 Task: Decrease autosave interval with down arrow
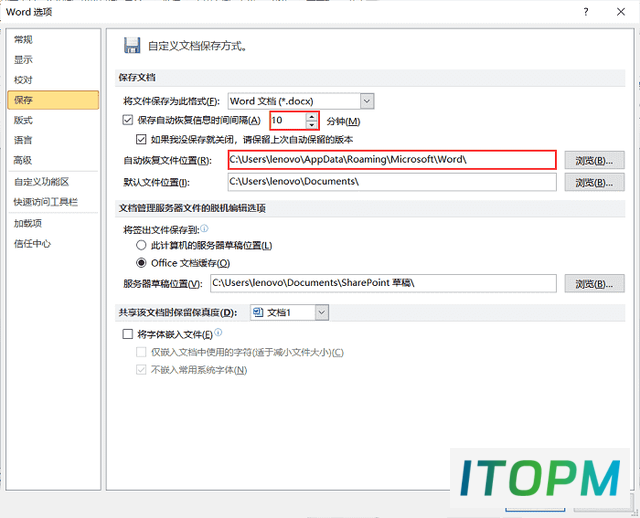click(x=312, y=124)
